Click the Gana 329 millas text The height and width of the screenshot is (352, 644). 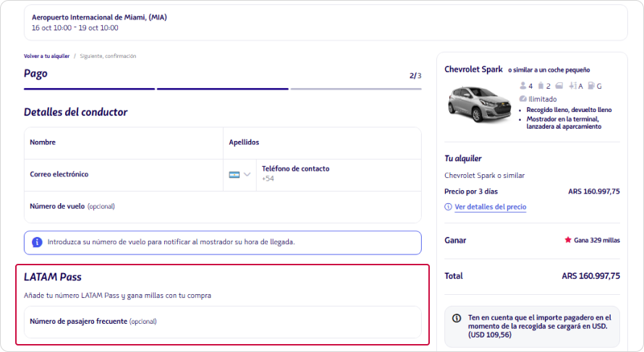point(597,240)
